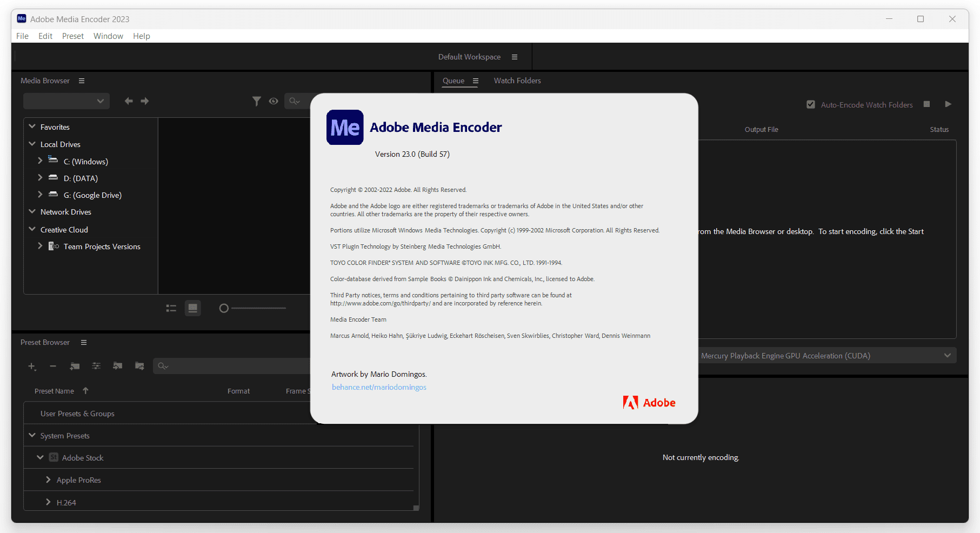Collapse the Creative Cloud node
This screenshot has height=533, width=980.
(32, 229)
